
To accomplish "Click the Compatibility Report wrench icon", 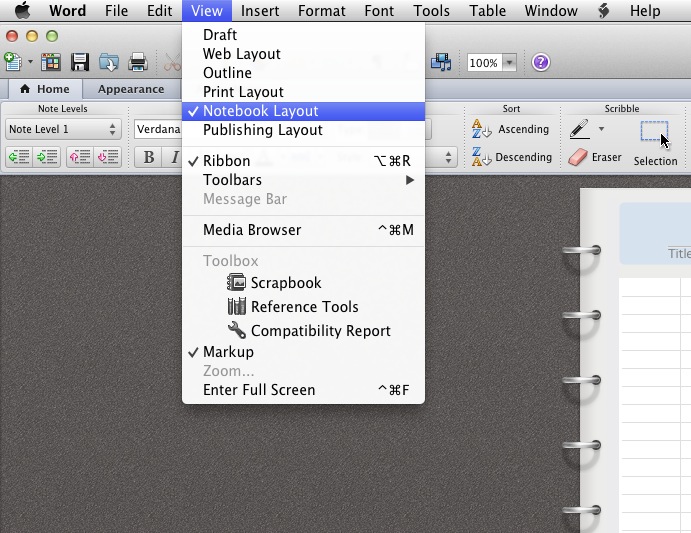I will pos(237,330).
